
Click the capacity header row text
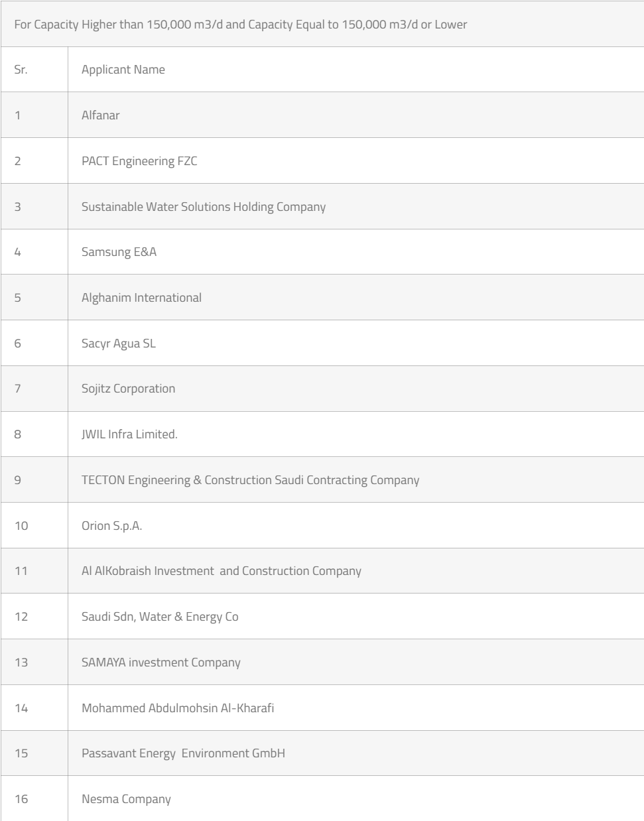[241, 25]
